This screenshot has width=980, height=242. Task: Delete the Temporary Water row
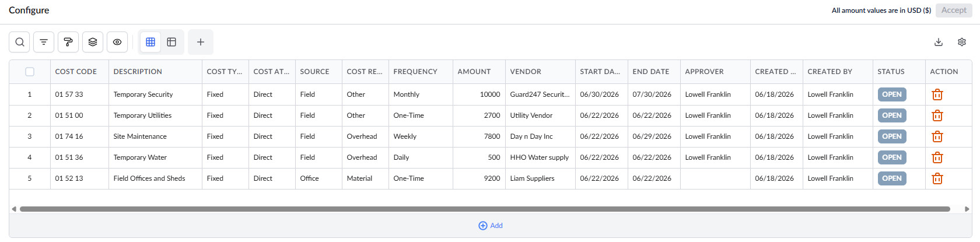pyautogui.click(x=937, y=157)
